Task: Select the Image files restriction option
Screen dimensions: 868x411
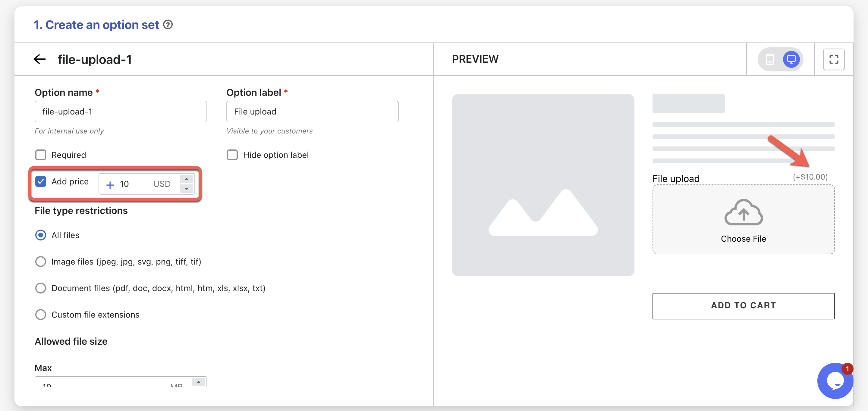Action: [x=41, y=262]
